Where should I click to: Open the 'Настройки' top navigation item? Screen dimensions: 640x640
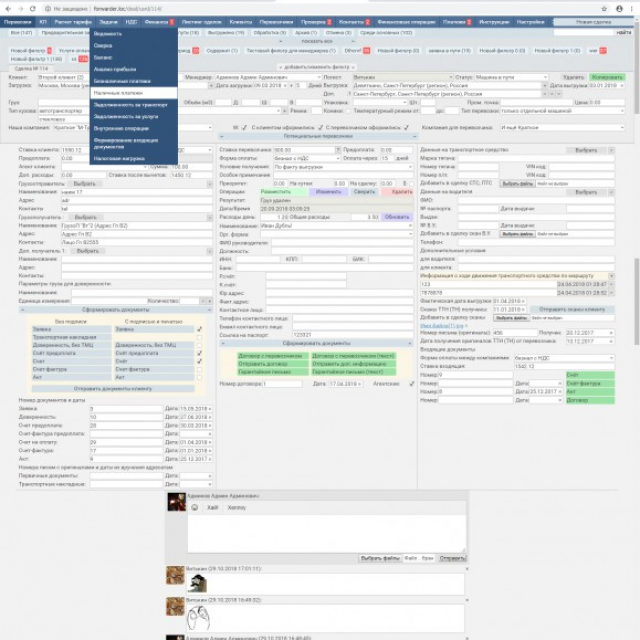pos(531,22)
